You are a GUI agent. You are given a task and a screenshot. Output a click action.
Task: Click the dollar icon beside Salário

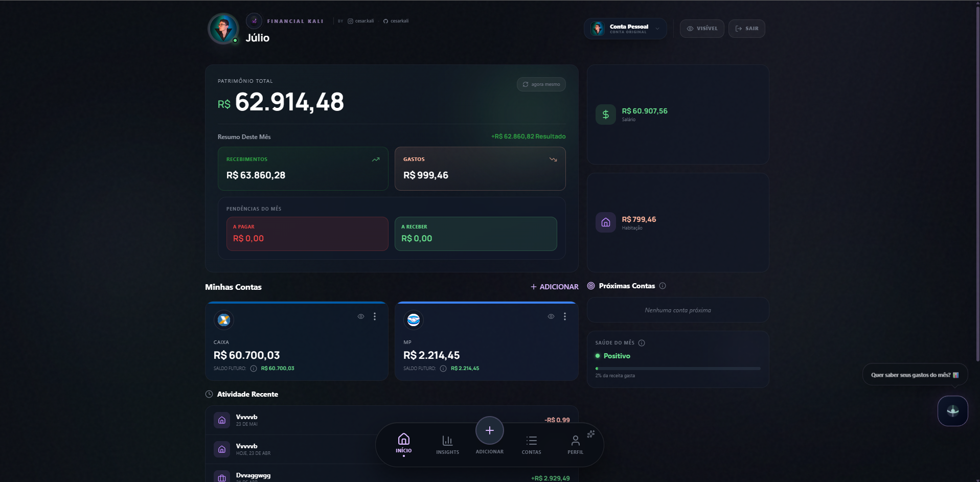coord(605,114)
